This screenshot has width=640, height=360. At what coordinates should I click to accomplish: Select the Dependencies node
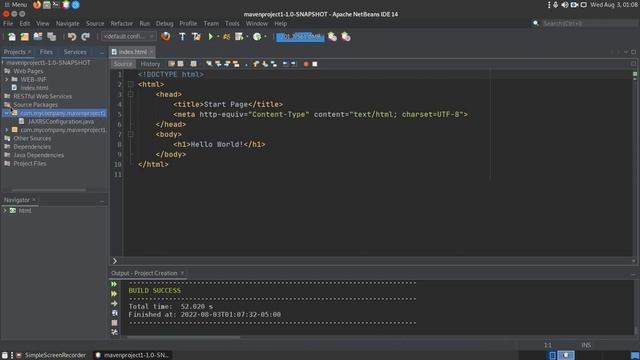pyautogui.click(x=32, y=147)
